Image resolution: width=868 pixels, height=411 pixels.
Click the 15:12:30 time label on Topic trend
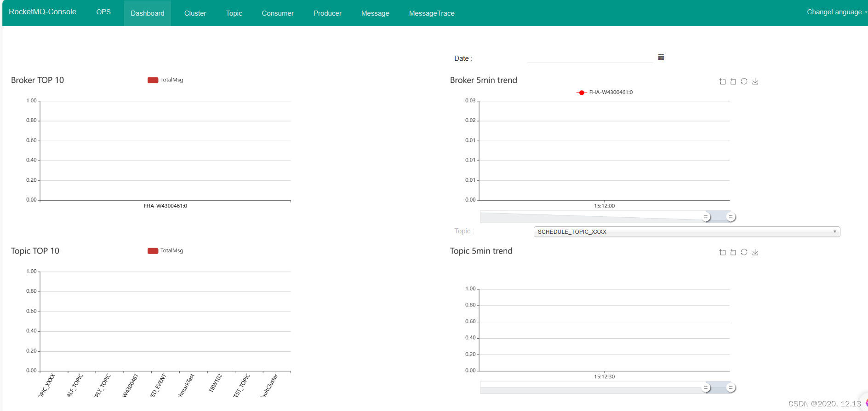(604, 376)
